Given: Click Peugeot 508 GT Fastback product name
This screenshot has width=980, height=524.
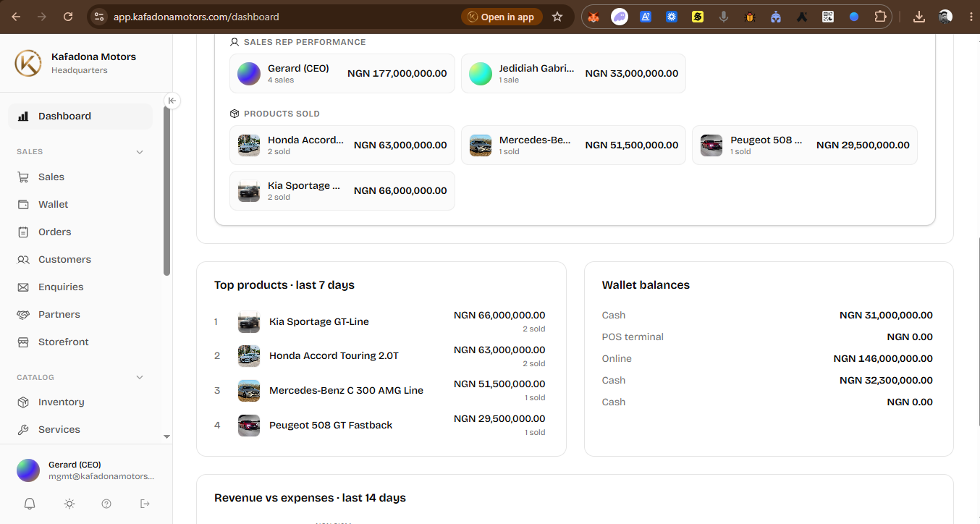Looking at the screenshot, I should tap(331, 425).
